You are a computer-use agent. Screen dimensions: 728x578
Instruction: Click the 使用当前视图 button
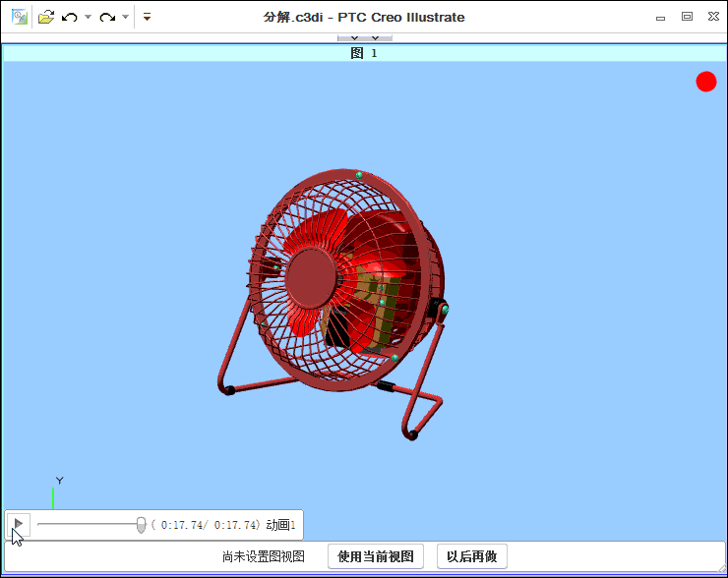376,556
